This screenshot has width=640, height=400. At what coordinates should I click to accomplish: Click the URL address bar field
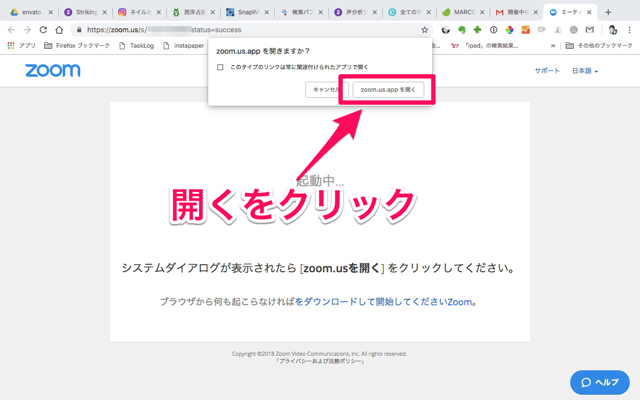251,30
